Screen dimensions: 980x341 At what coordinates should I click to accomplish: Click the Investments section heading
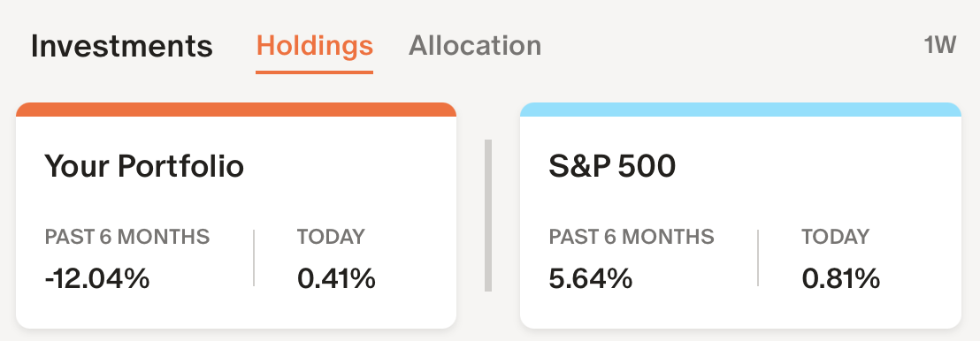[122, 46]
